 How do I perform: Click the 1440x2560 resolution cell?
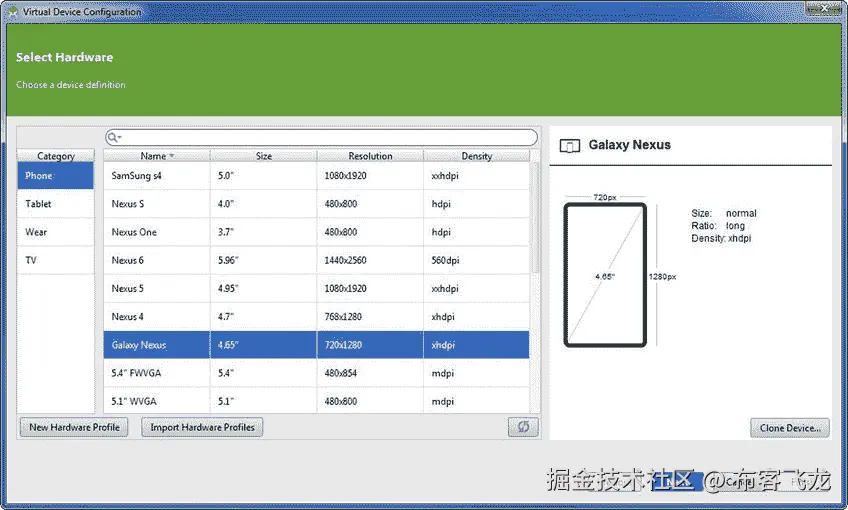pos(370,260)
